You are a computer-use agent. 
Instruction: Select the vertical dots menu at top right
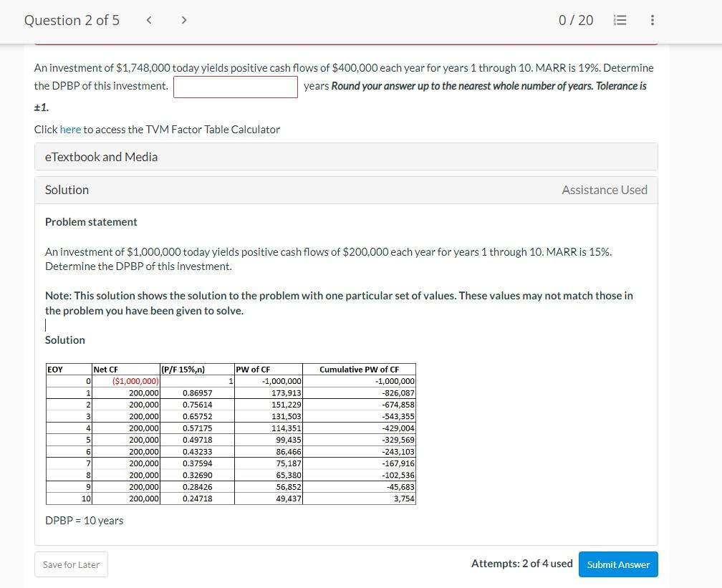pos(653,20)
